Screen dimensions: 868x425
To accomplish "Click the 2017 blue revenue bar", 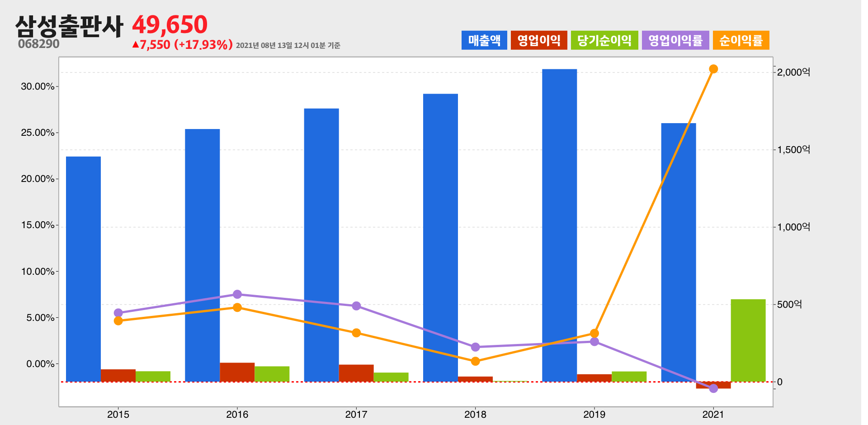I will [x=321, y=245].
